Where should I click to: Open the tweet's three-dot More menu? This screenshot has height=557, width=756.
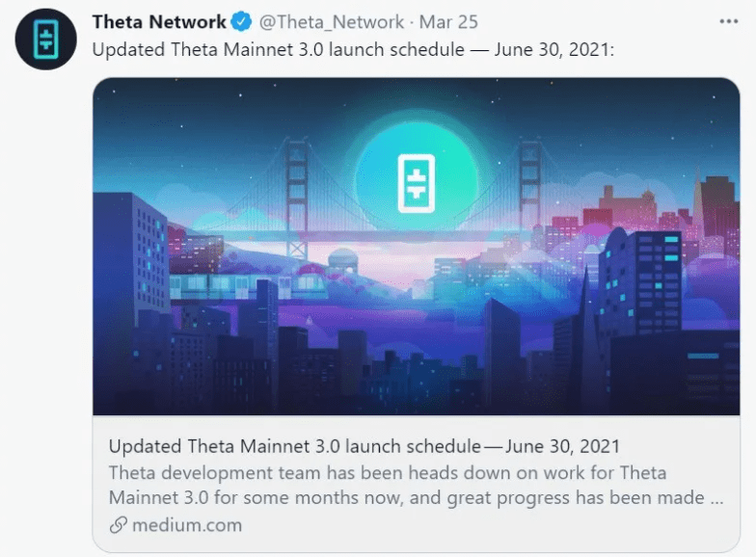pyautogui.click(x=728, y=21)
